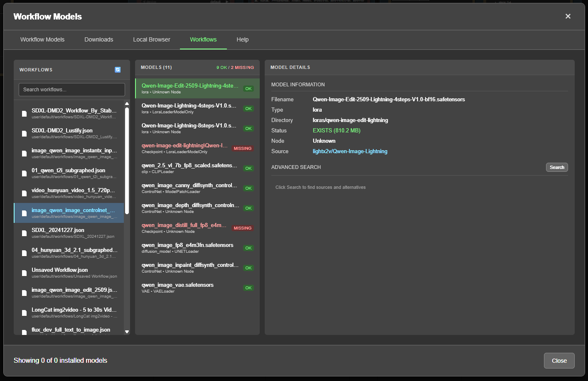This screenshot has height=381, width=588.
Task: Click 'Showing 0 of 0 installed models' text
Action: 60,360
